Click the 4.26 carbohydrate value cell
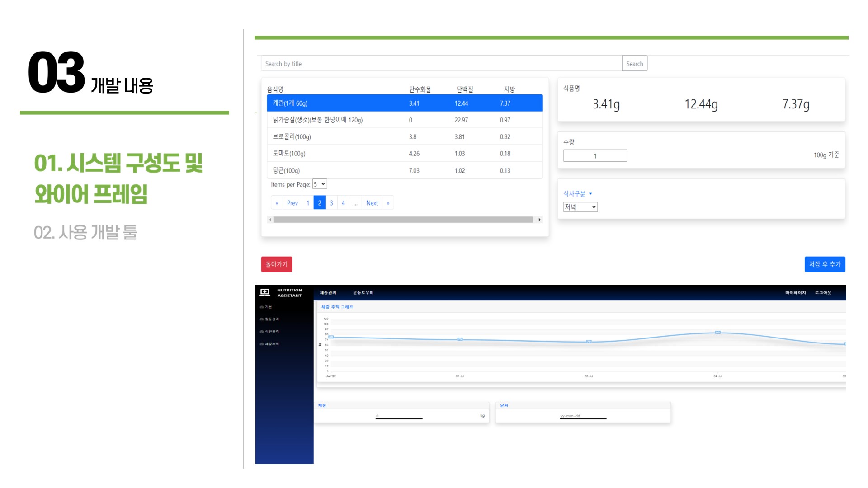 coord(414,154)
